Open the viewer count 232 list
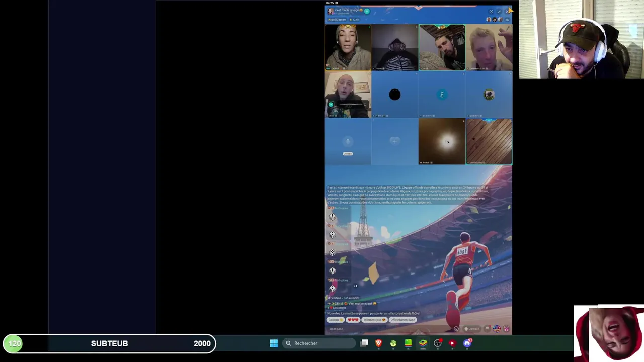Viewport: 644px width, 362px height. point(507,20)
